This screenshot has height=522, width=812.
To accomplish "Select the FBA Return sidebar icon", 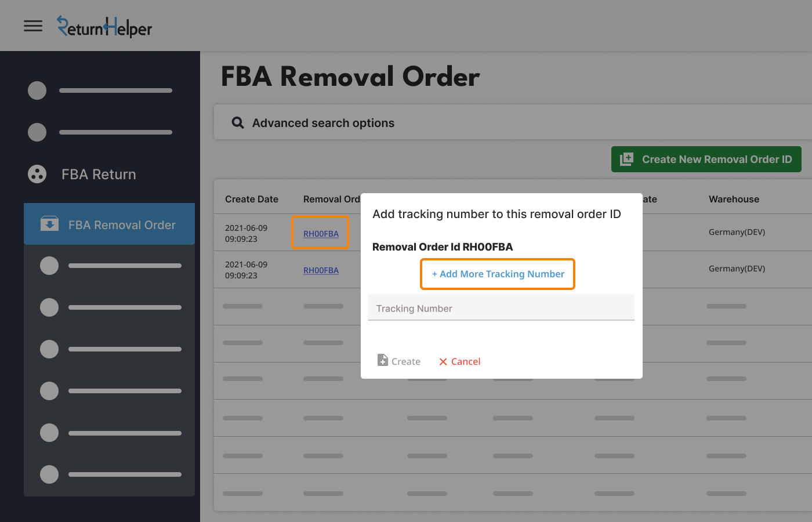I will (37, 174).
